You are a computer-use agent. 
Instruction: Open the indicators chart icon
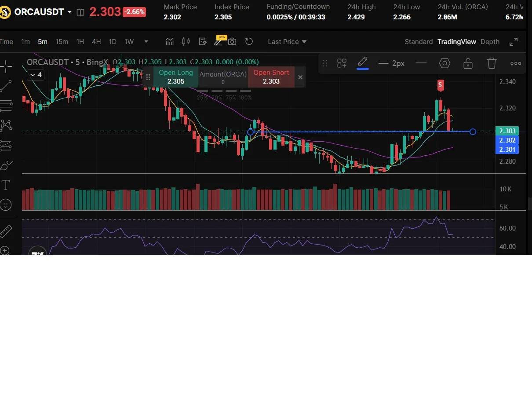pyautogui.click(x=170, y=42)
